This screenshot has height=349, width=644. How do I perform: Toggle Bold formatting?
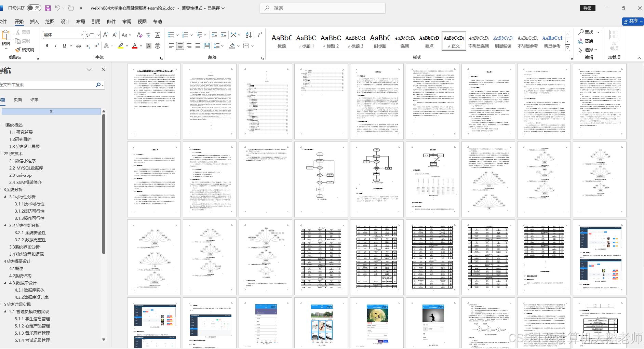click(x=47, y=46)
